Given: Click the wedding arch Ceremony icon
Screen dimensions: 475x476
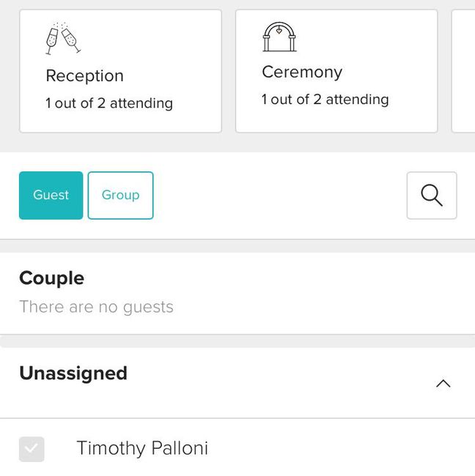Looking at the screenshot, I should [279, 37].
